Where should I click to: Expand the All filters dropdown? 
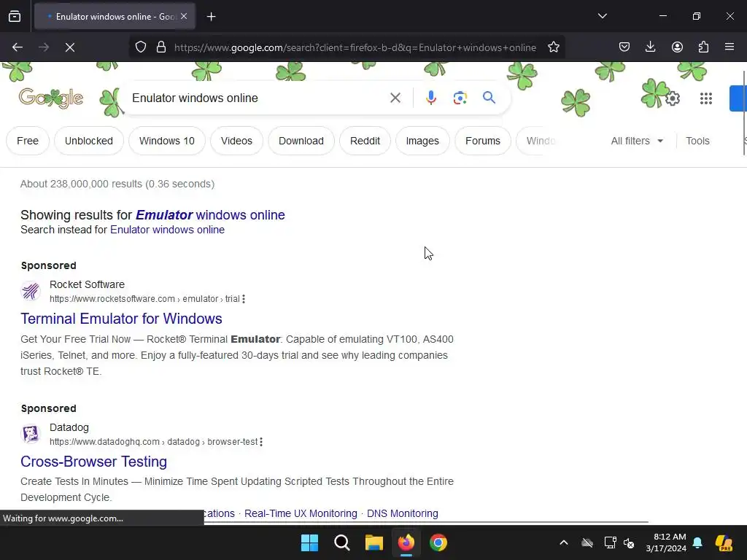637,141
